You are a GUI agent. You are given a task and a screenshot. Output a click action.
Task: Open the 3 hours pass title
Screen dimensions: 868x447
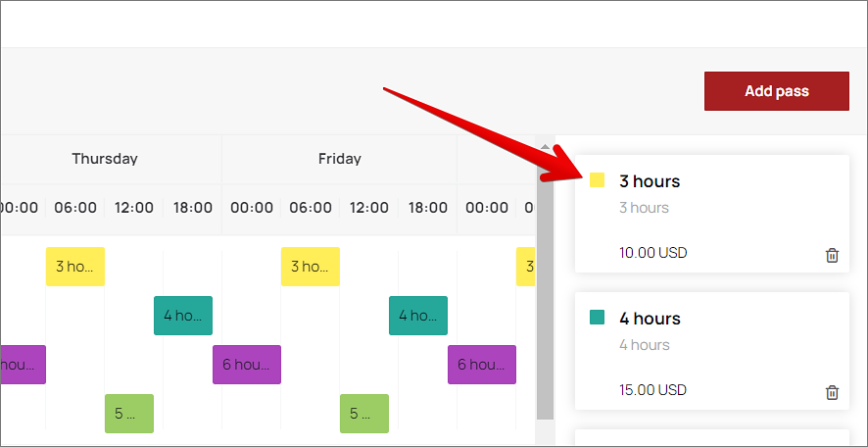coord(650,181)
